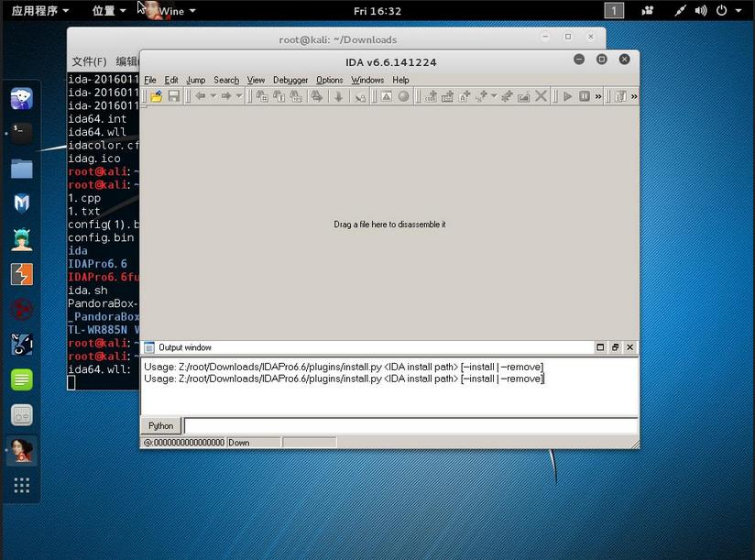Expand the rightmost toolbar overflow chevron
The width and height of the screenshot is (755, 560).
(x=634, y=96)
